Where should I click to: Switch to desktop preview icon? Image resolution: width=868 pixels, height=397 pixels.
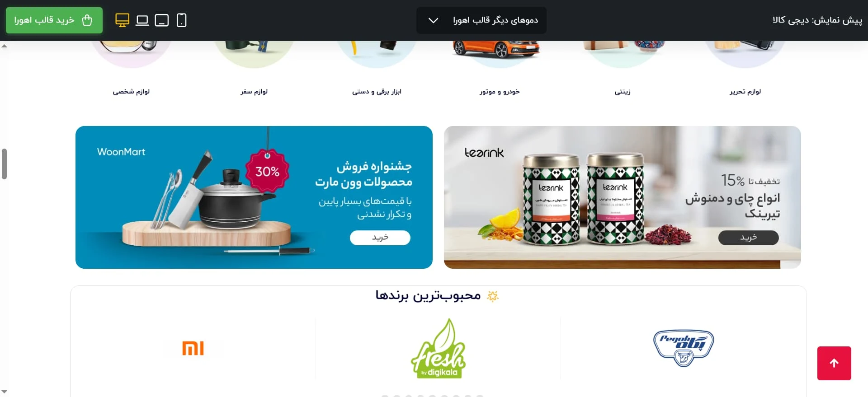click(122, 20)
